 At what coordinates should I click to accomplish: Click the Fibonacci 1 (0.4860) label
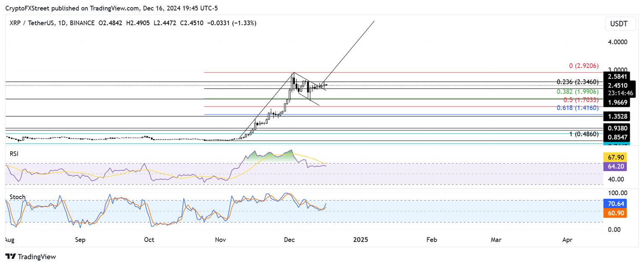[584, 134]
